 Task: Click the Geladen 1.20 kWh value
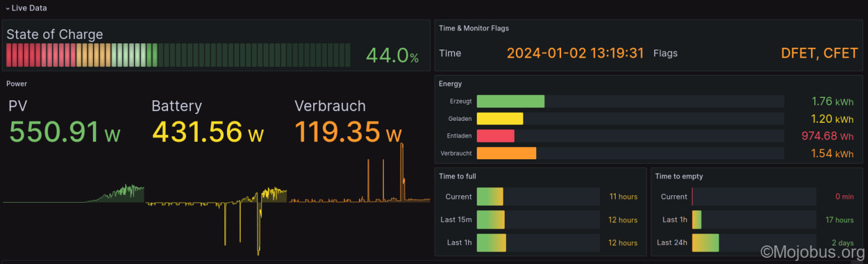click(x=832, y=118)
